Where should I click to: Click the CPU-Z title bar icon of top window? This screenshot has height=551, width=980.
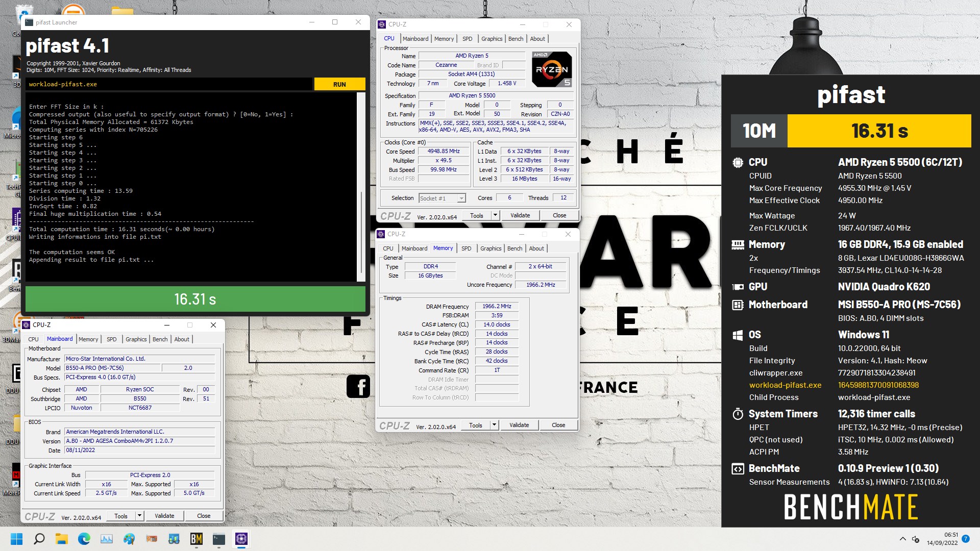tap(382, 24)
